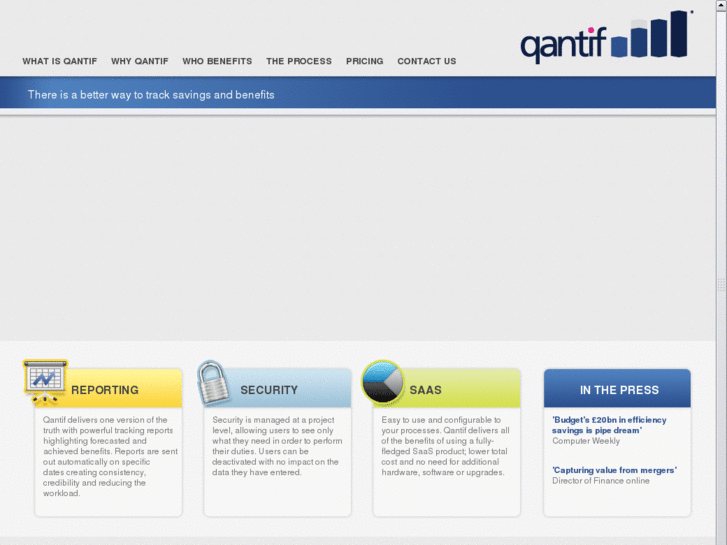
Task: Open The Process menu item
Action: click(x=299, y=61)
